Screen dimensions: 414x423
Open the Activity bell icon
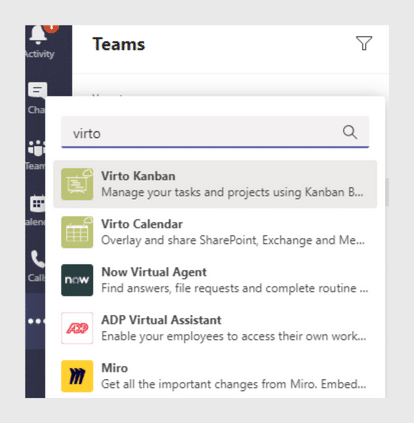(38, 34)
